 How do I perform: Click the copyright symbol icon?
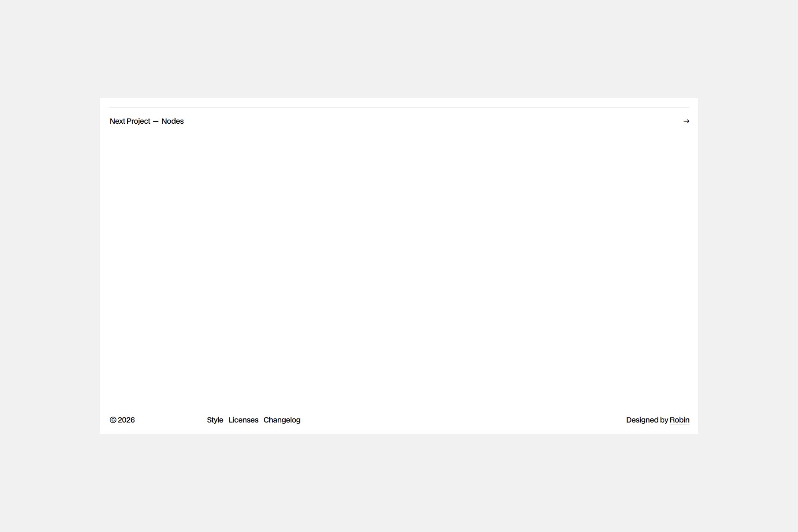point(113,420)
